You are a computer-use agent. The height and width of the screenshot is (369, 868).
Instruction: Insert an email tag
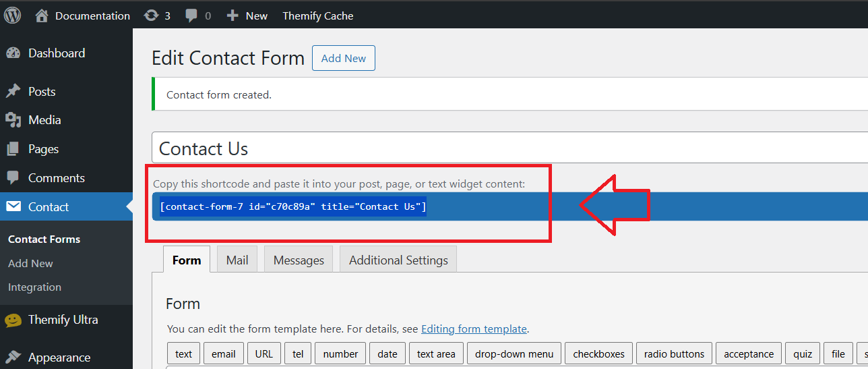coord(224,353)
